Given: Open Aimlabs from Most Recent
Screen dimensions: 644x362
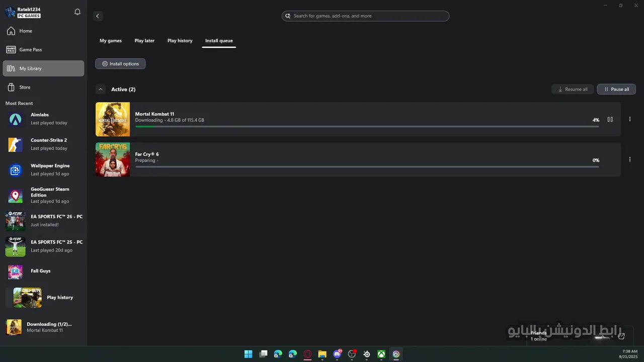Looking at the screenshot, I should 43,119.
